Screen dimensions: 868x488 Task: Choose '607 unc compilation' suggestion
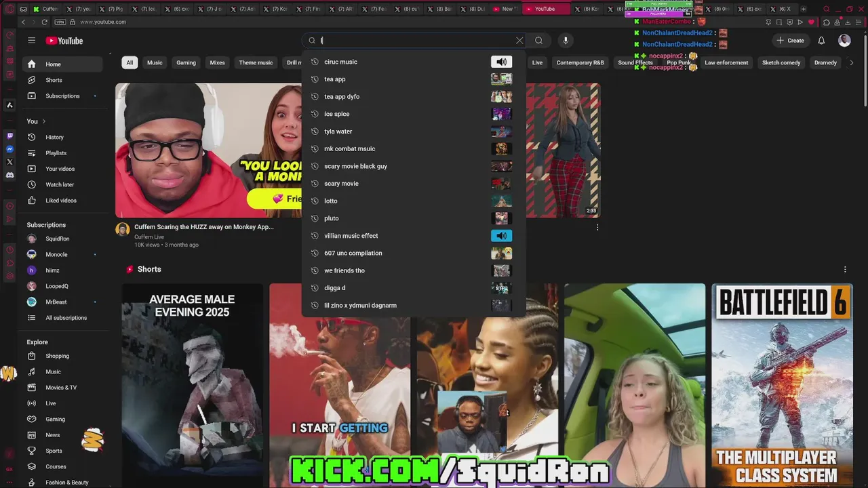[x=414, y=253]
